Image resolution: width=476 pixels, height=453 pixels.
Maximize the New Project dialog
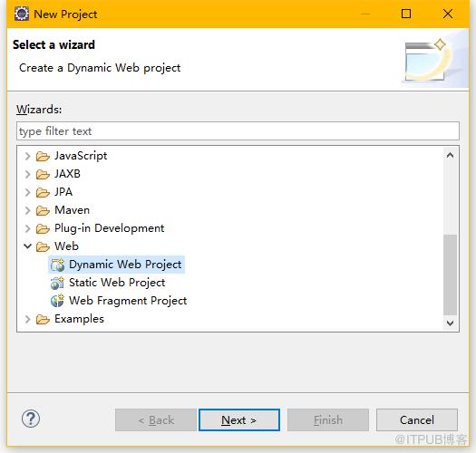(406, 14)
